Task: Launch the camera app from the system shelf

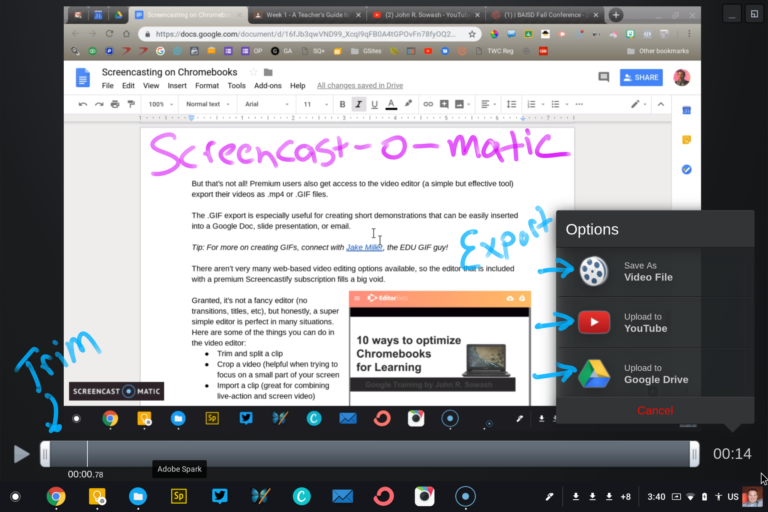Action: pyautogui.click(x=424, y=497)
